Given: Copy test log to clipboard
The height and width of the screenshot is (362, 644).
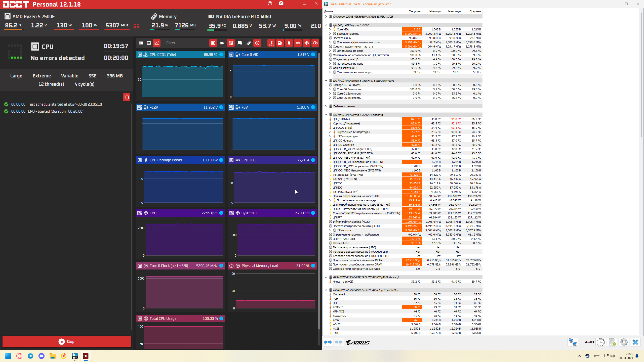Looking at the screenshot, I should pos(126,97).
